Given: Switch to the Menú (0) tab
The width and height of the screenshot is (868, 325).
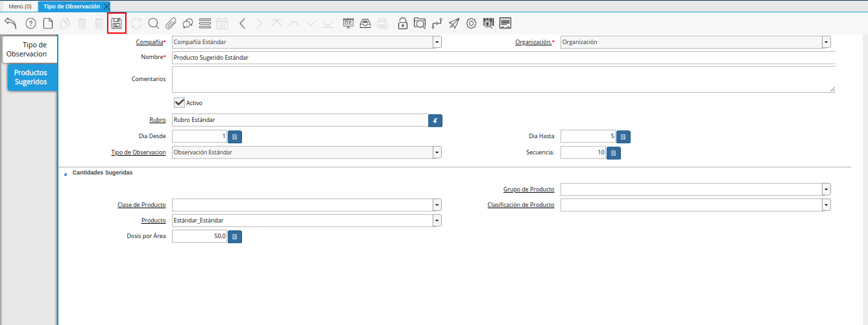Looking at the screenshot, I should 20,6.
